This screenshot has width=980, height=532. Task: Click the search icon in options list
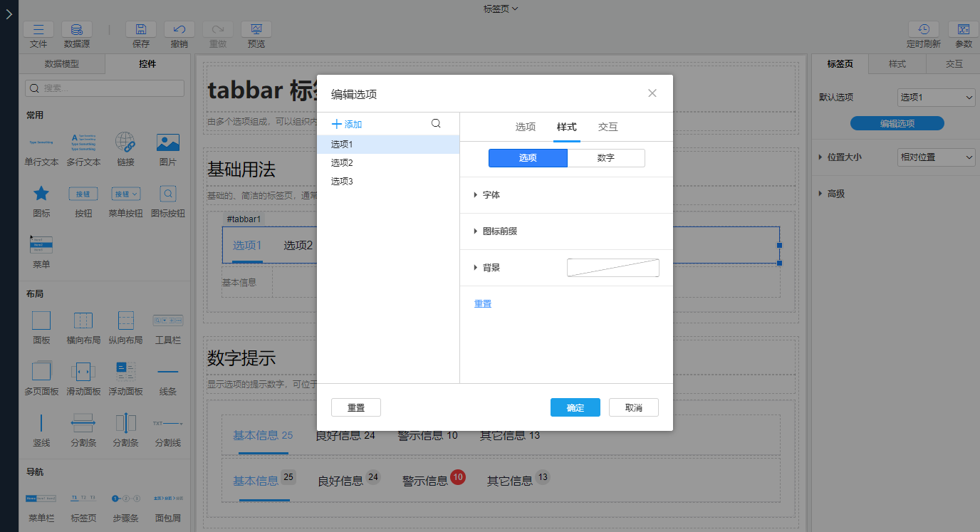(x=436, y=124)
